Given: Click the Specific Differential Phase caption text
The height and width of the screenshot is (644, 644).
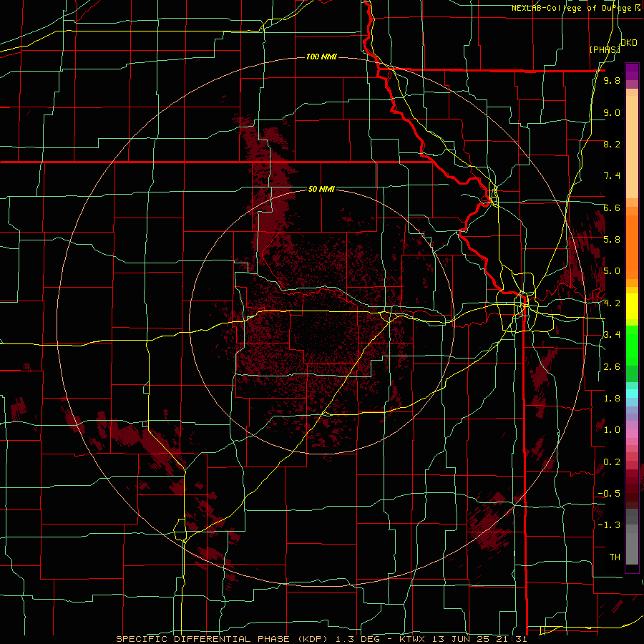Looking at the screenshot, I should click(x=321, y=639).
